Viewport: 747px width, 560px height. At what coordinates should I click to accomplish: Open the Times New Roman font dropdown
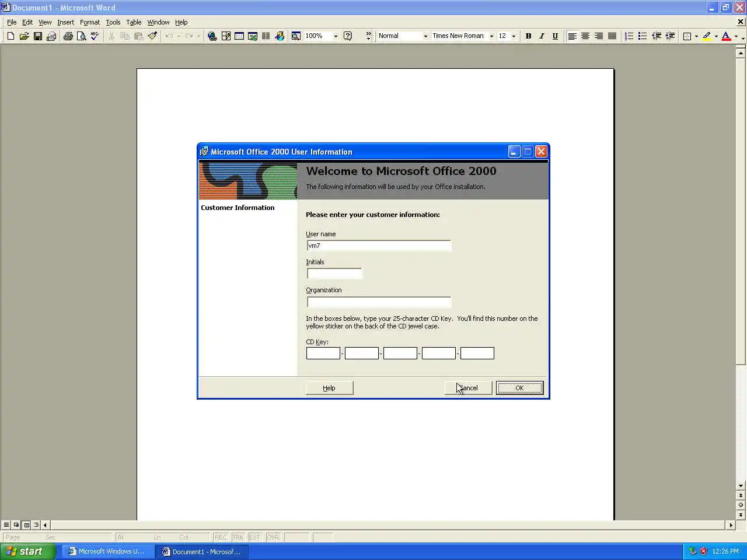(x=491, y=36)
